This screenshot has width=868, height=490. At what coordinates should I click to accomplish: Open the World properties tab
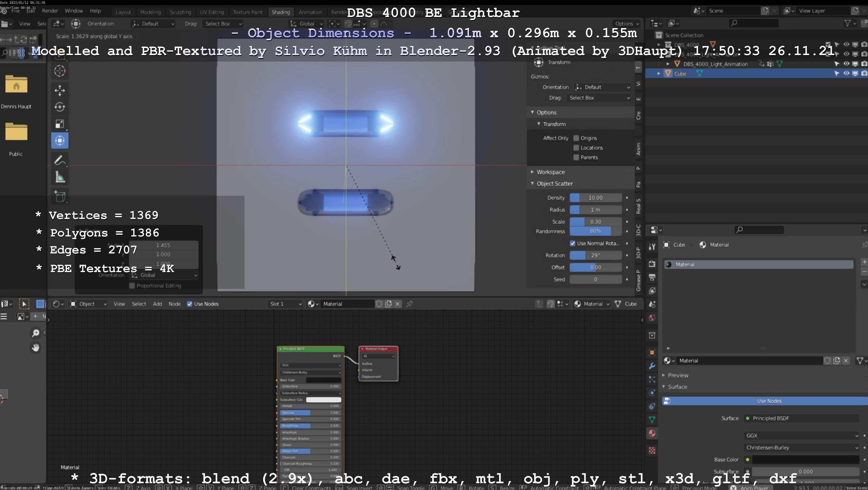[652, 318]
